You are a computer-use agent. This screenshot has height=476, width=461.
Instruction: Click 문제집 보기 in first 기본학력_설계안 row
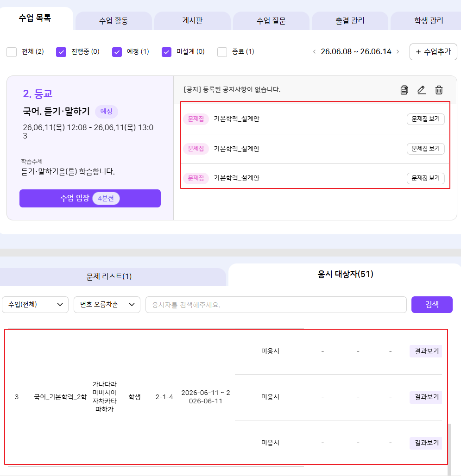[425, 119]
